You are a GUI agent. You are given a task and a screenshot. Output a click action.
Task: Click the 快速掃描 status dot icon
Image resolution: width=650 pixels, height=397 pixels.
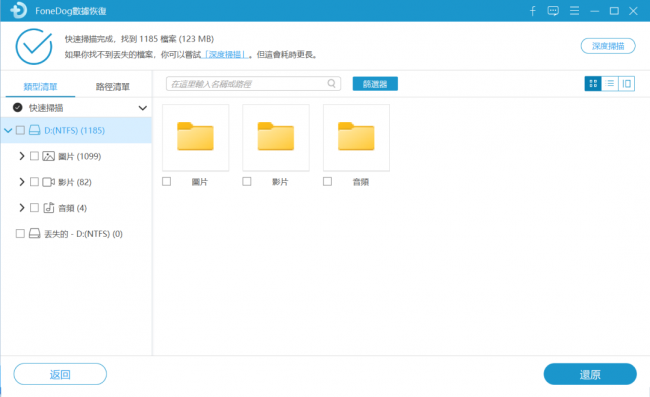pos(17,108)
